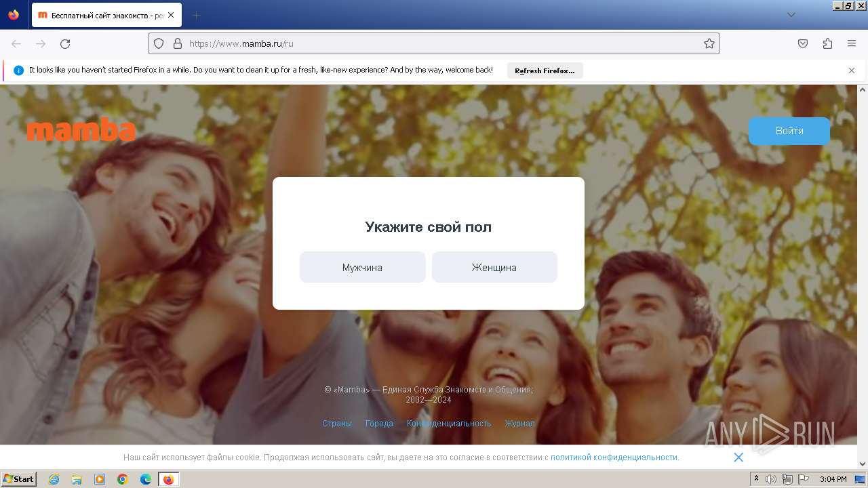Select Женщина as your gender
Screen dimensions: 868x488
tap(494, 267)
